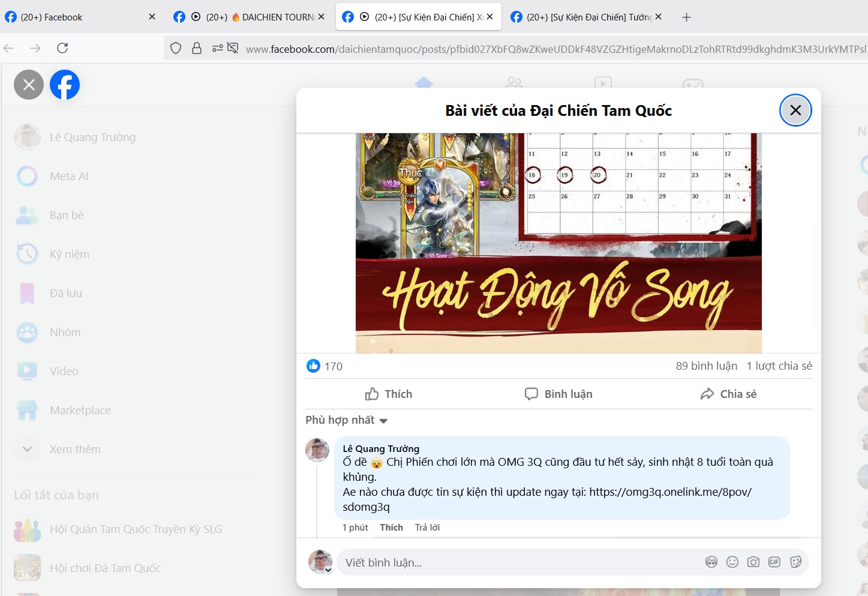Open Kỷ niệm memories in sidebar

[137, 254]
